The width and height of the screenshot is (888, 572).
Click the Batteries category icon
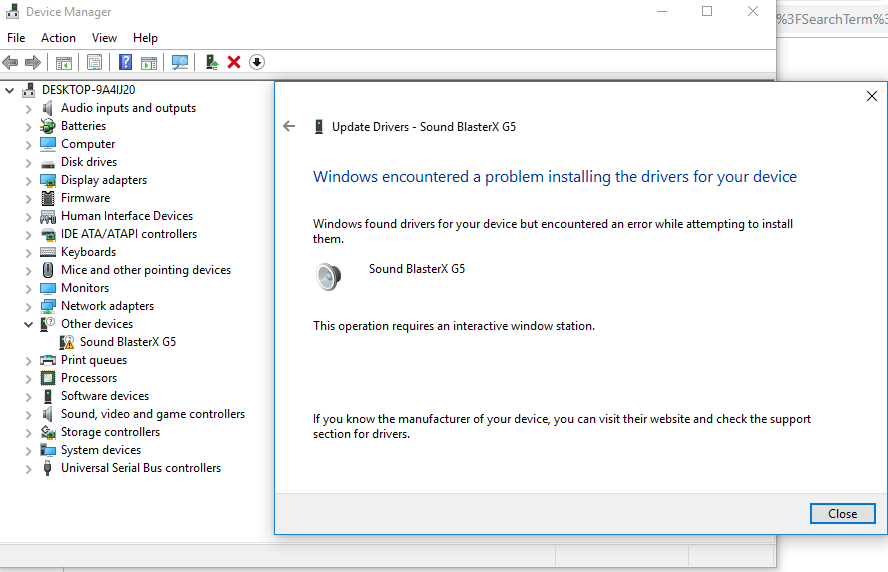pyautogui.click(x=48, y=126)
